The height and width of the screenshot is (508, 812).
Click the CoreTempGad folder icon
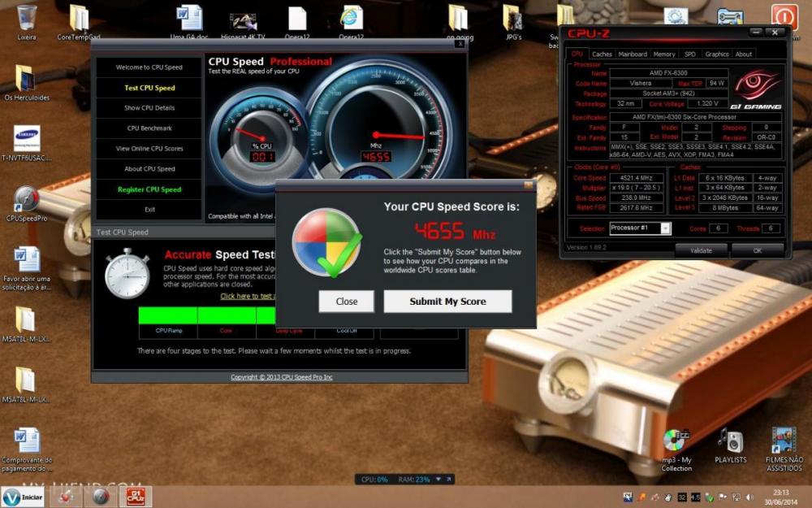pyautogui.click(x=79, y=18)
